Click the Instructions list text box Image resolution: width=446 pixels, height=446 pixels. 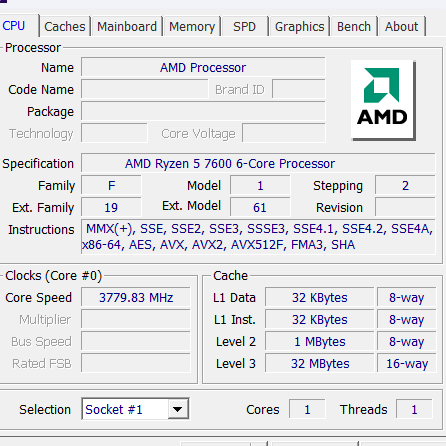point(258,237)
